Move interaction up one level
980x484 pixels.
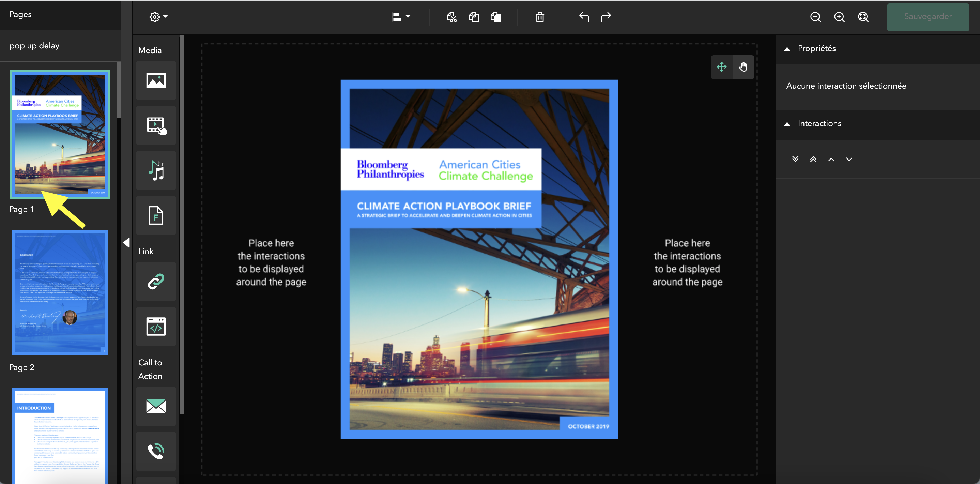pyautogui.click(x=831, y=159)
